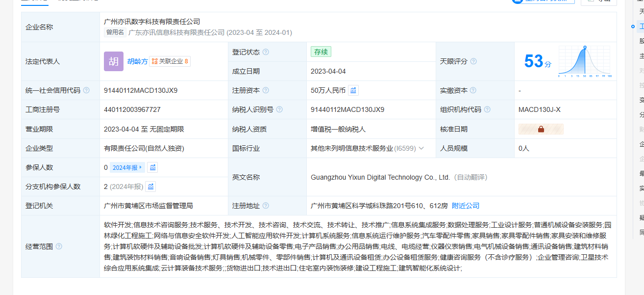The image size is (644, 295).
Task: Click the help icon next to 纳税人识别号
Action: 279,109
